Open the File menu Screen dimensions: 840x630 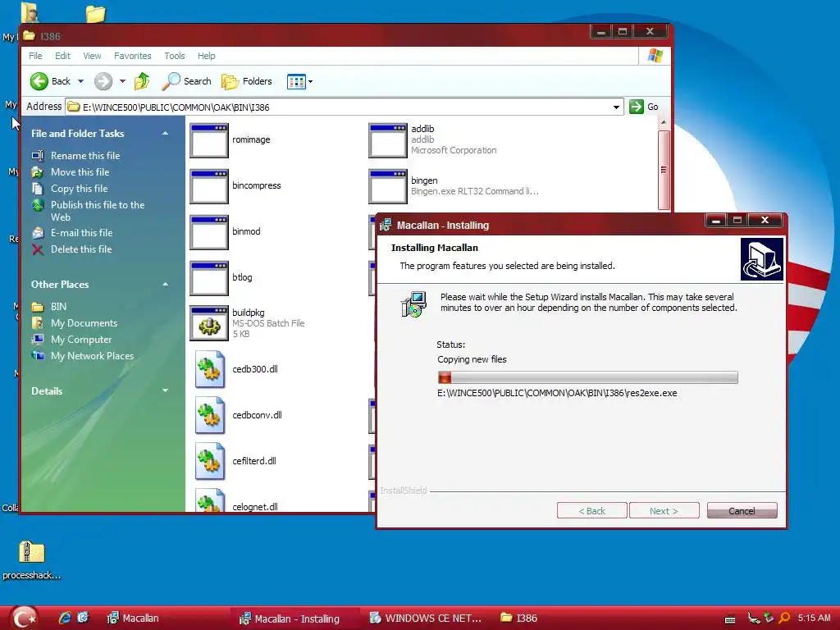35,56
